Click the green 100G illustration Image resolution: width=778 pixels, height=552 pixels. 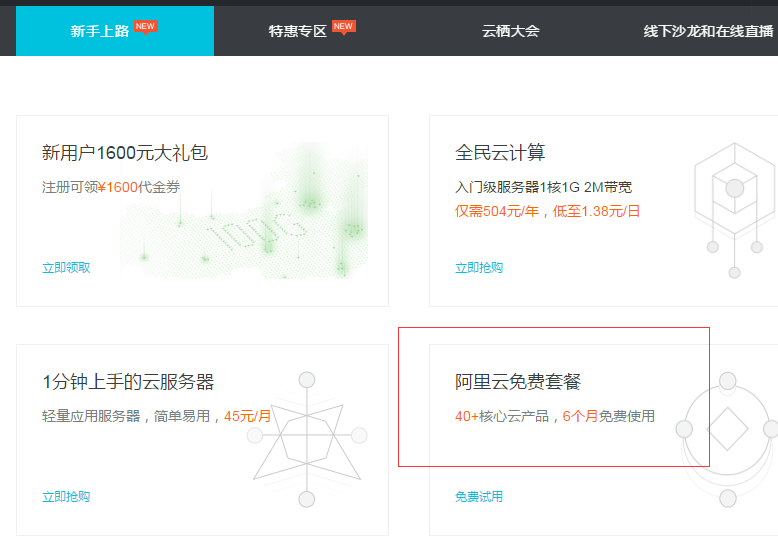(244, 211)
